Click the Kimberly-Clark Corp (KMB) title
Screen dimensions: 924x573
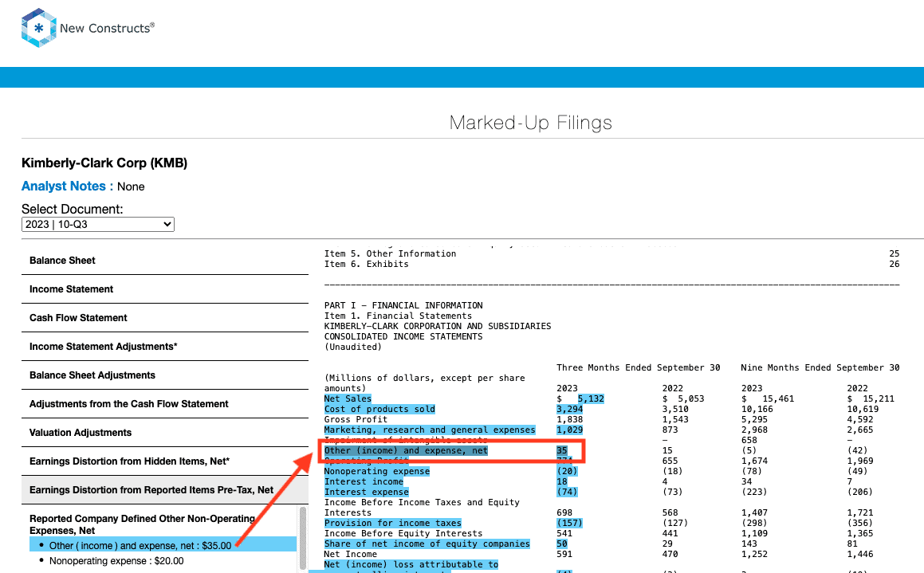(x=104, y=163)
